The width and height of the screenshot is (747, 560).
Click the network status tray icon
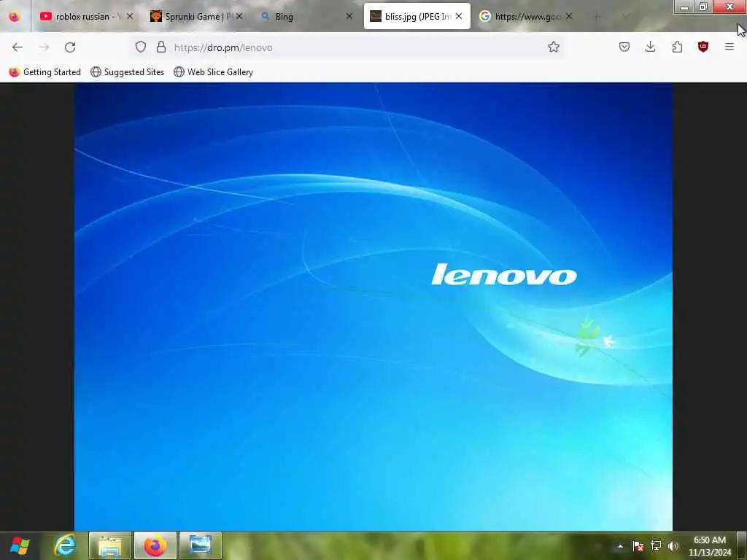point(656,546)
